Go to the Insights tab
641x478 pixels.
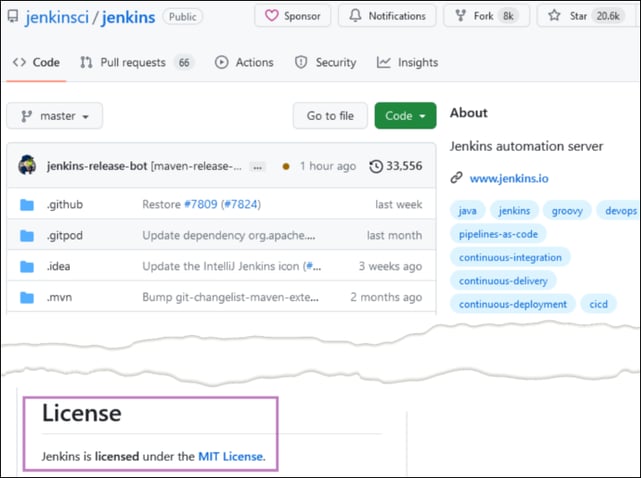[407, 62]
